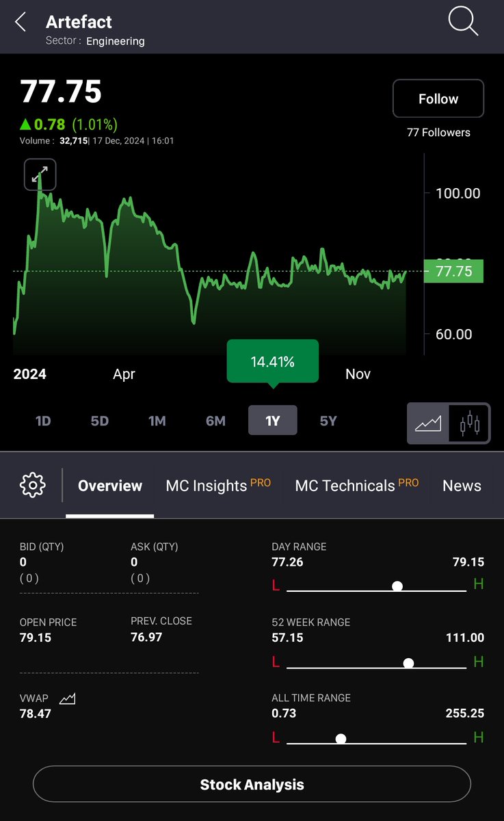Expand the chart to fullscreen
Image resolution: width=504 pixels, height=821 pixels.
point(40,174)
